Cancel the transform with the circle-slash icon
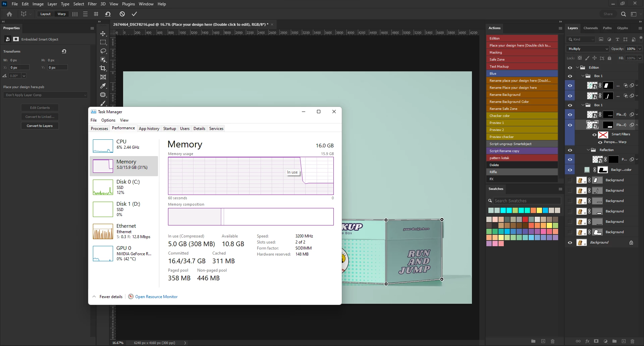 point(122,14)
